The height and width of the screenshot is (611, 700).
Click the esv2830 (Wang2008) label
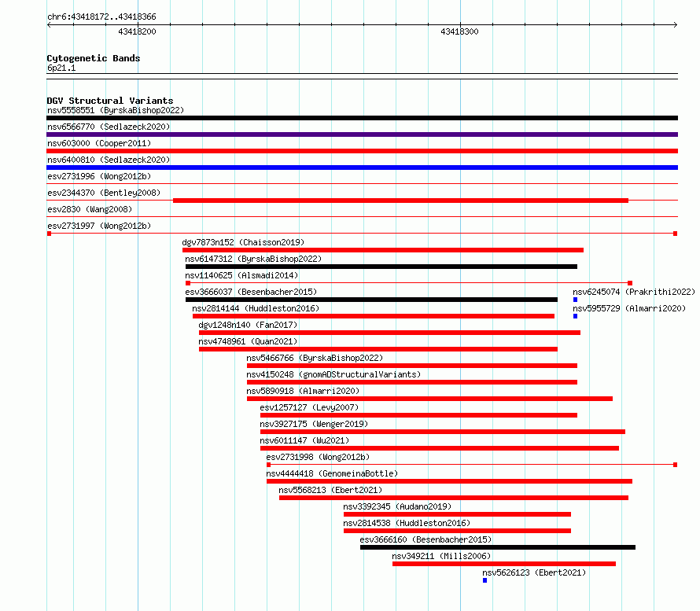90,209
